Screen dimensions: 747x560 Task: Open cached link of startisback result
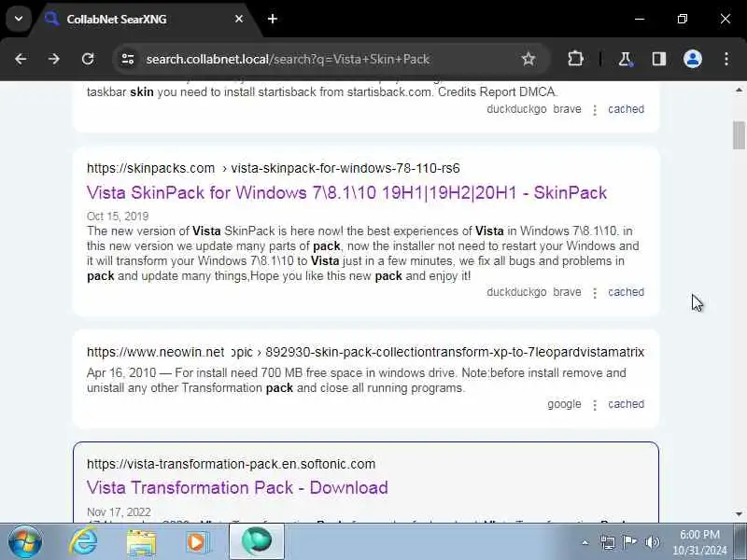click(626, 109)
